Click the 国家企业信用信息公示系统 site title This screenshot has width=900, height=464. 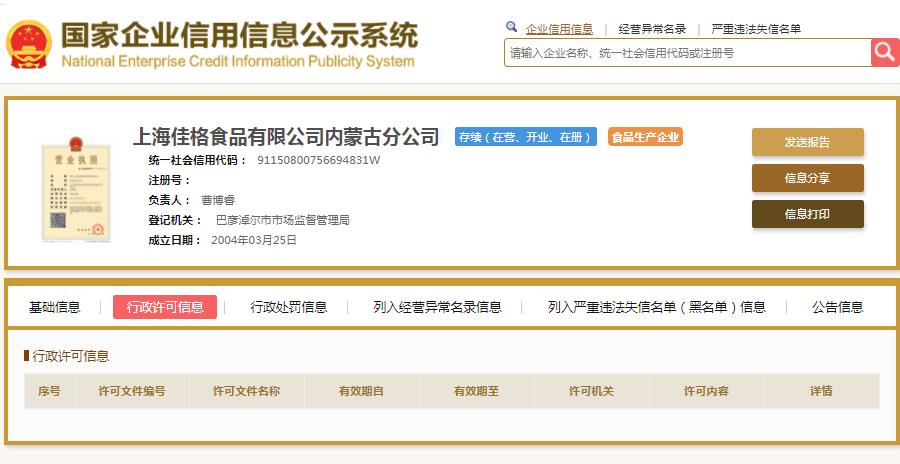click(x=239, y=36)
